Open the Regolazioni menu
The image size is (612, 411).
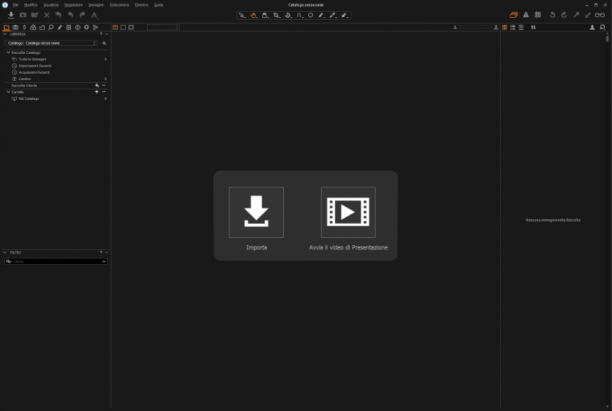[73, 5]
